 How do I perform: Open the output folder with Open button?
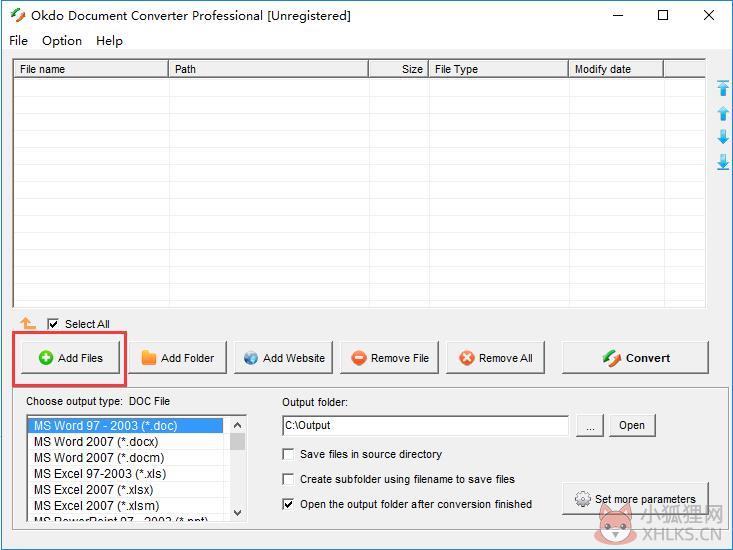pyautogui.click(x=632, y=425)
